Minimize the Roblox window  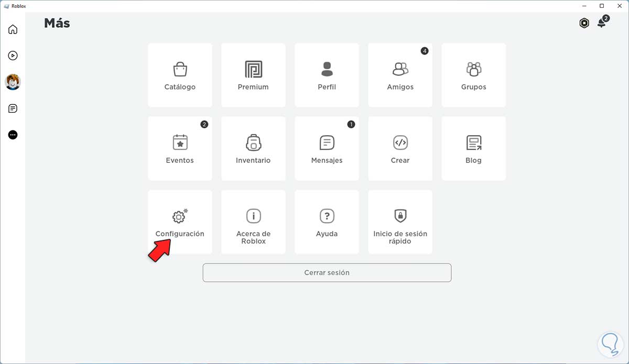point(584,6)
